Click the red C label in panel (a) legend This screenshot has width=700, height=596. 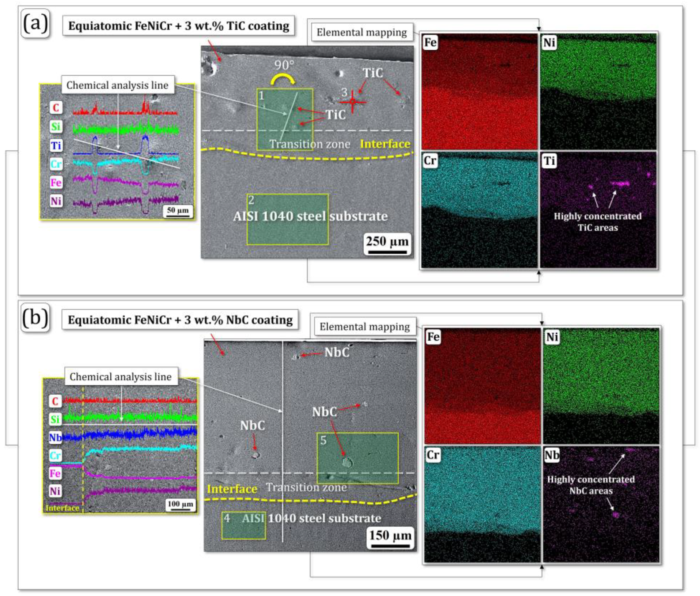tap(56, 108)
